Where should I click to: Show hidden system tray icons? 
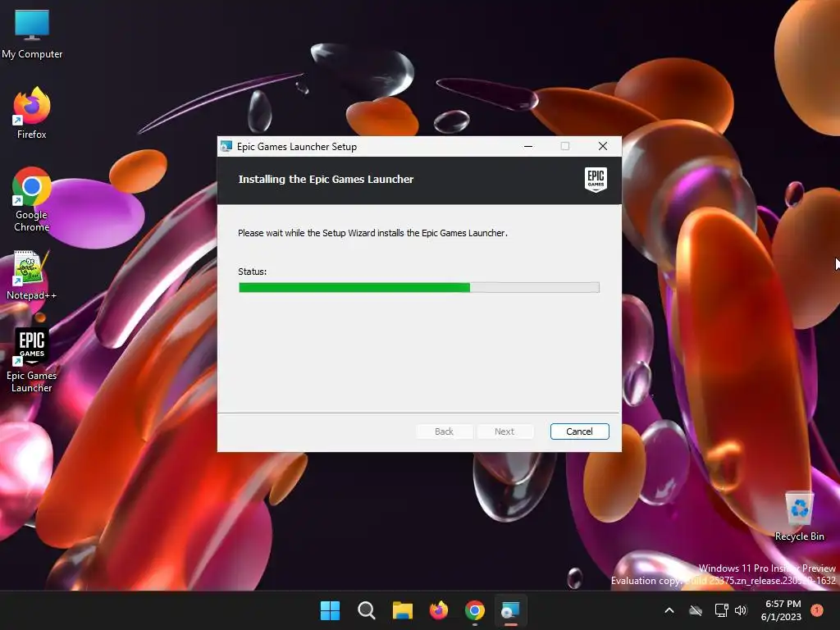tap(669, 610)
